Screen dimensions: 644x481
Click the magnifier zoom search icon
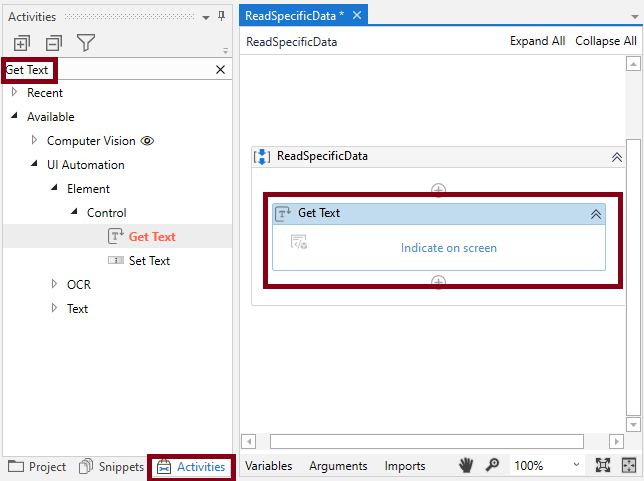(492, 465)
